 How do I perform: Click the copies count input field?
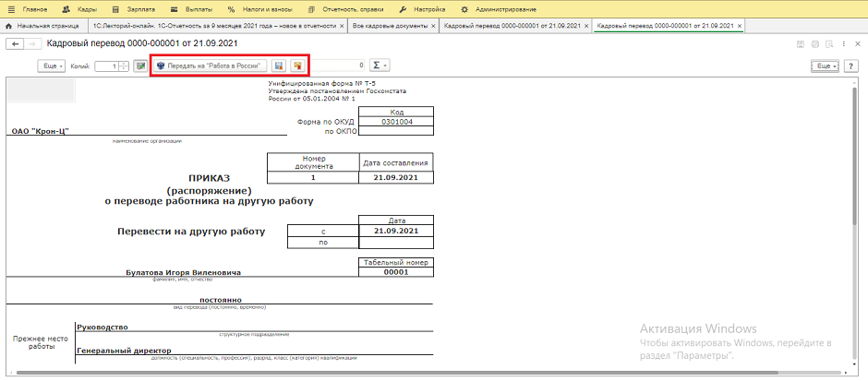(x=106, y=65)
